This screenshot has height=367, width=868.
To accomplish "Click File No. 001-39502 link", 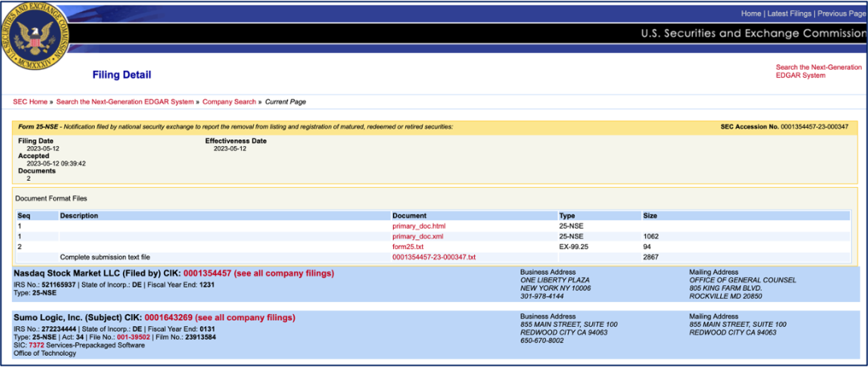I will click(133, 336).
